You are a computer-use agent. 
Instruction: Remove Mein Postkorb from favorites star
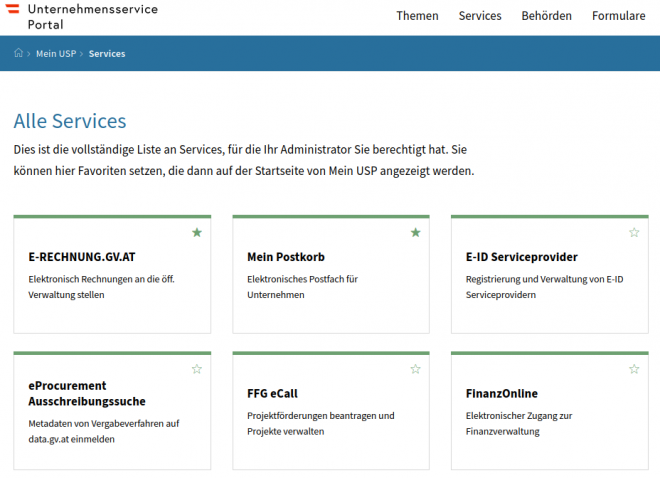[415, 232]
